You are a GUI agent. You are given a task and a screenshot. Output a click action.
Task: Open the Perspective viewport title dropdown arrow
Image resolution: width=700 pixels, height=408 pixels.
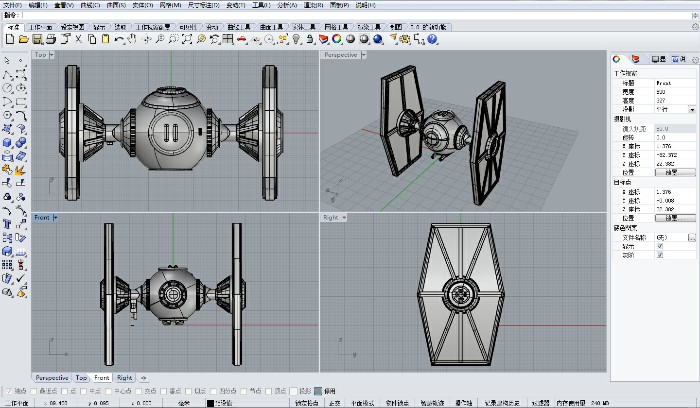(363, 55)
